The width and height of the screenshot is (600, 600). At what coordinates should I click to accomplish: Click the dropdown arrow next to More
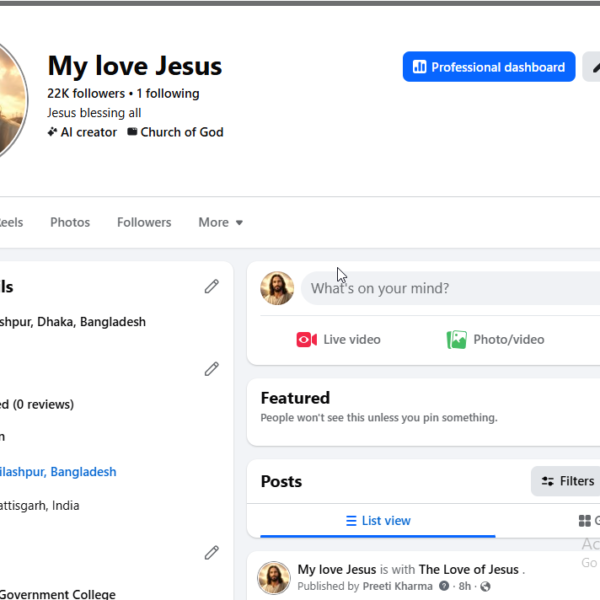pos(239,223)
